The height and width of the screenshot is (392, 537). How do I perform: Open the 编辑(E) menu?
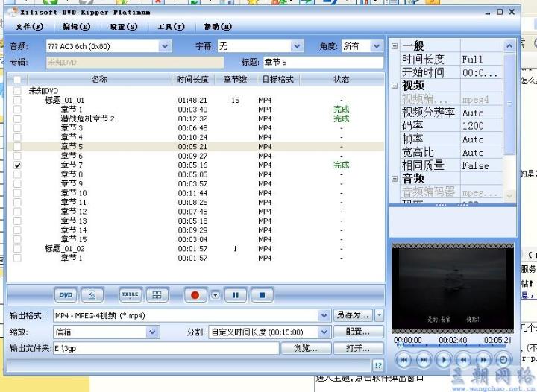tap(77, 27)
